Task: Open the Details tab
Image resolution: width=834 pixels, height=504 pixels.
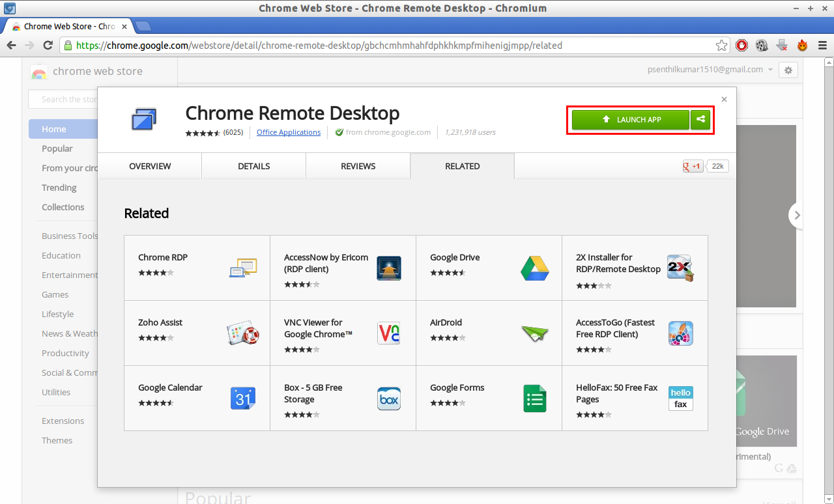Action: point(254,166)
